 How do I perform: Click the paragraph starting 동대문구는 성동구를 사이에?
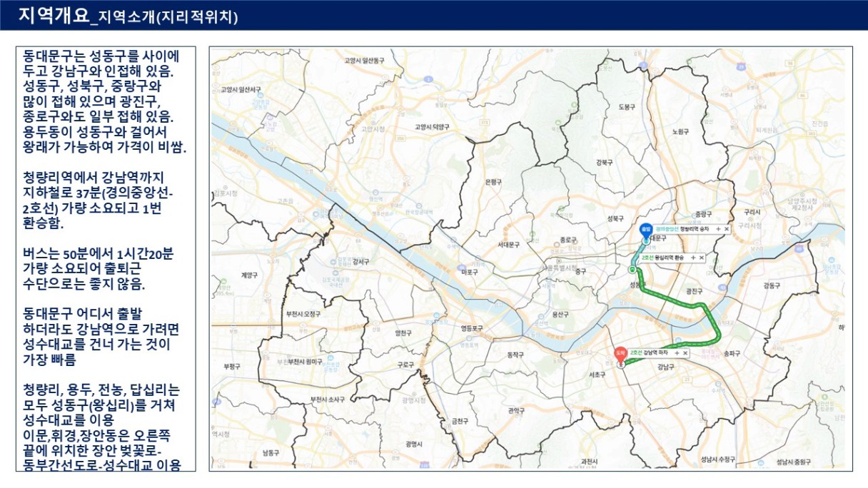pos(104,102)
